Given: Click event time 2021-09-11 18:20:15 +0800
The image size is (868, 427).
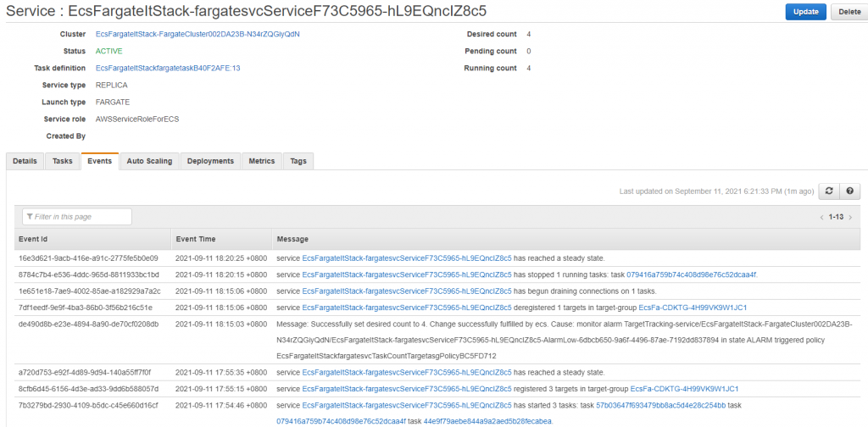Looking at the screenshot, I should [x=221, y=274].
